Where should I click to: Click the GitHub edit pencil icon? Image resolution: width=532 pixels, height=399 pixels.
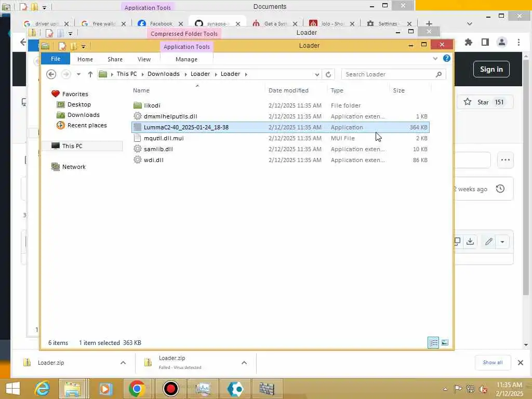click(488, 242)
